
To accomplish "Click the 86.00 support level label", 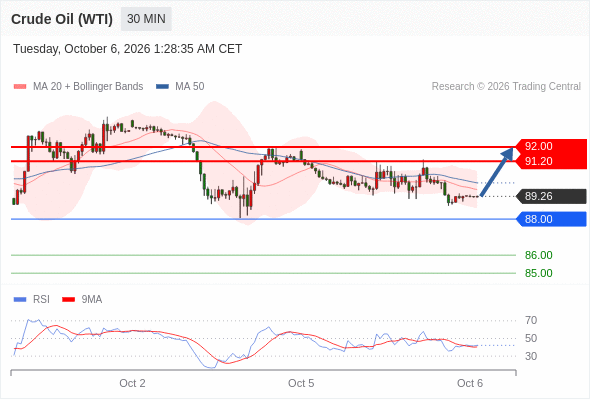I will pos(538,256).
